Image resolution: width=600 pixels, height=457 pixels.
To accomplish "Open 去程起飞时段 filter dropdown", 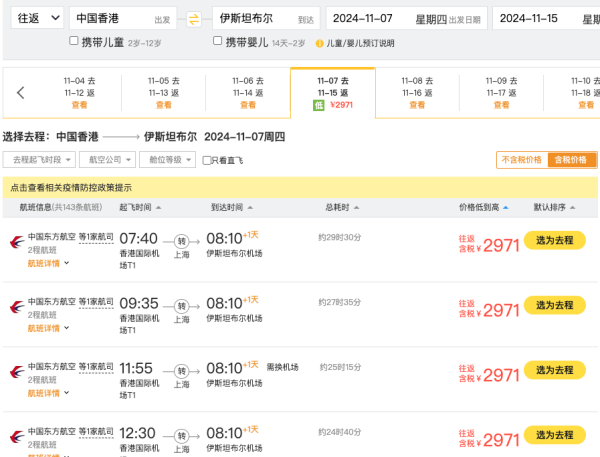I will (x=39, y=160).
